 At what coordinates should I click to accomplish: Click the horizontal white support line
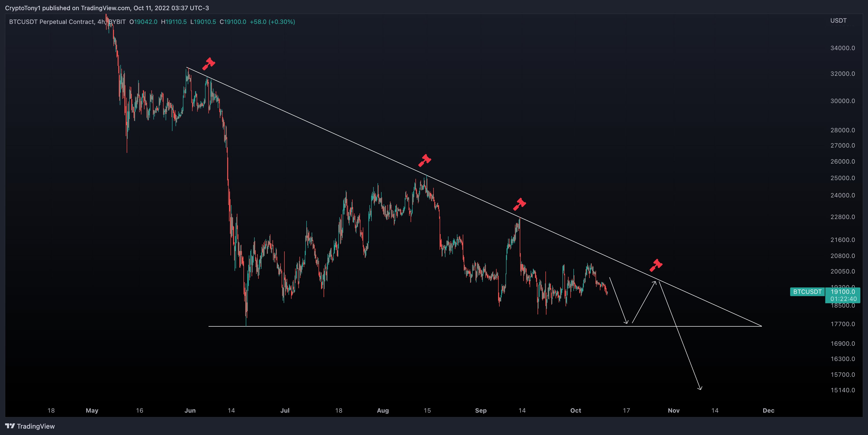tap(485, 326)
